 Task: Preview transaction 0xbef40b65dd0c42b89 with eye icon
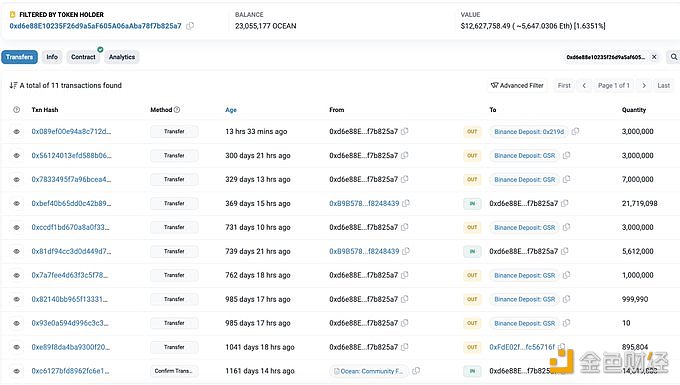[x=16, y=203]
